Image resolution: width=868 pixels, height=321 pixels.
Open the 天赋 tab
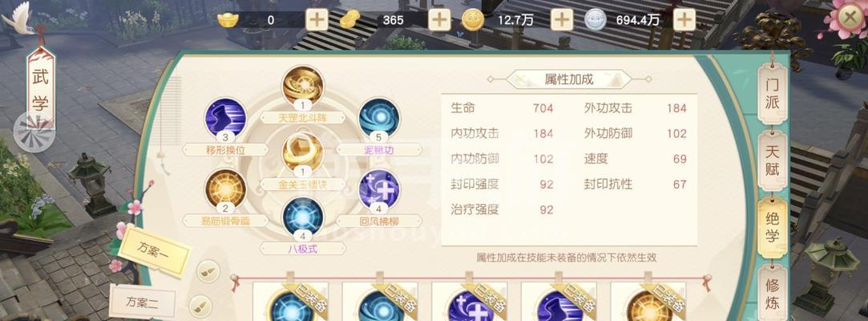[772, 159]
